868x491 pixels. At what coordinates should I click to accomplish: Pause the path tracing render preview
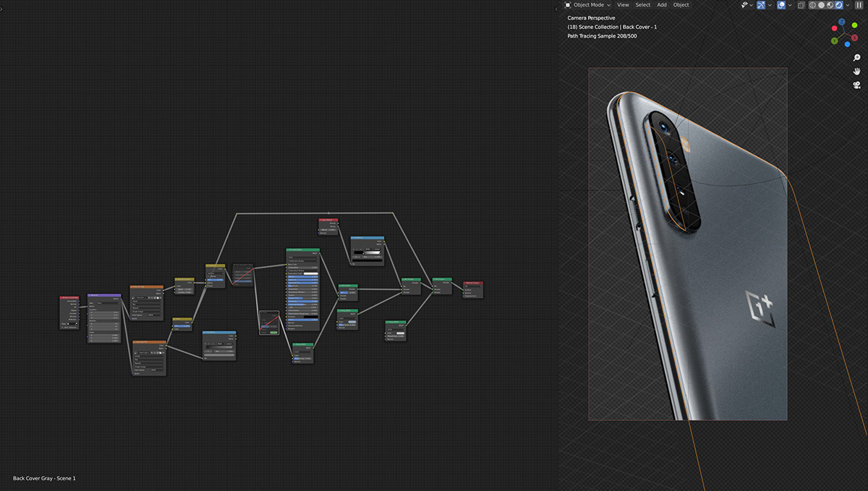click(859, 5)
